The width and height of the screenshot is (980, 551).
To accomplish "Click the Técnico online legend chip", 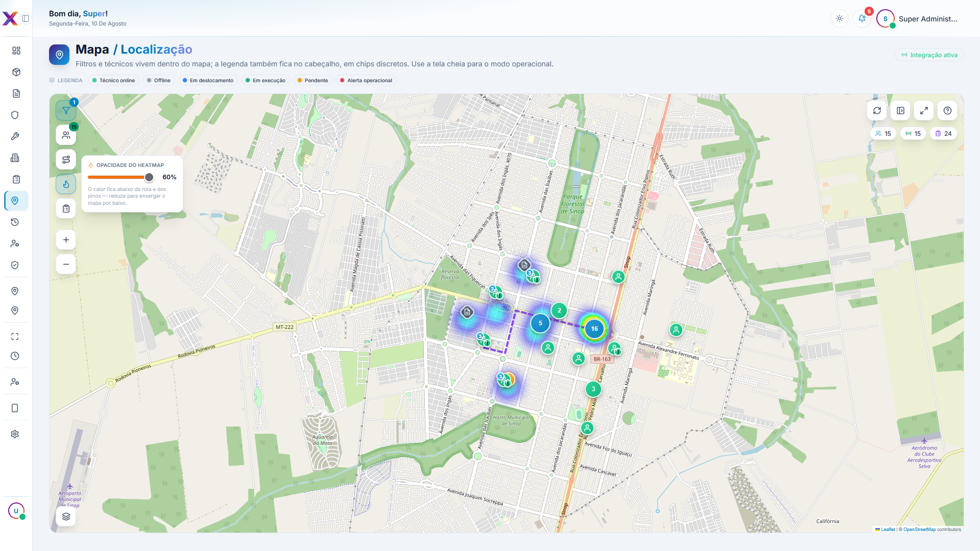I will tap(113, 80).
